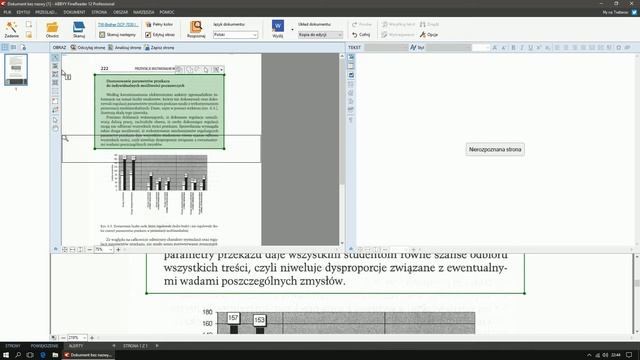This screenshot has width=640, height=360.
Task: Switch to POWIĘKSZENIE status tab
Action: click(x=44, y=346)
